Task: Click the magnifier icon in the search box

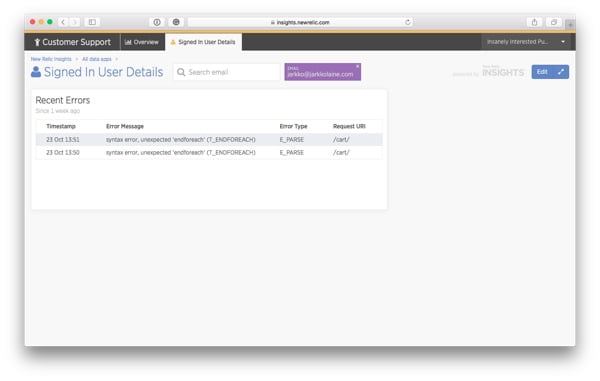Action: click(181, 72)
